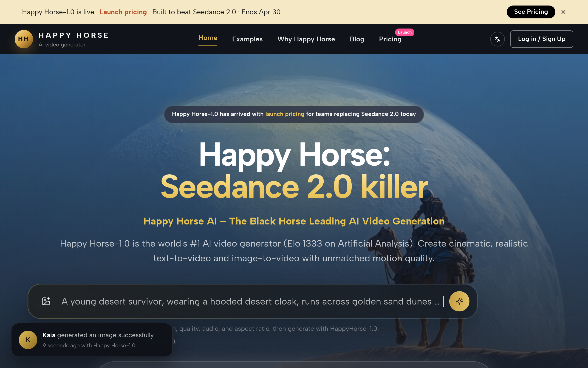Click the pink Launch badge
The image size is (588, 368).
[404, 32]
